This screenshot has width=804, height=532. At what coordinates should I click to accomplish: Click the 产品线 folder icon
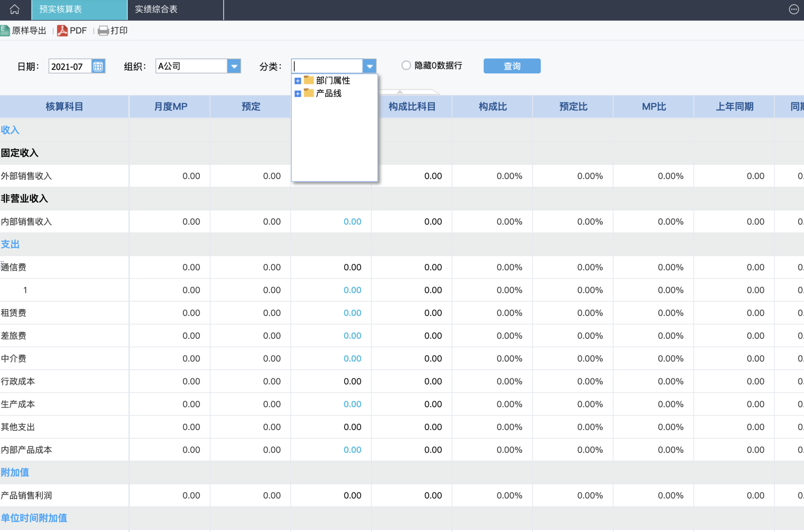(x=309, y=93)
